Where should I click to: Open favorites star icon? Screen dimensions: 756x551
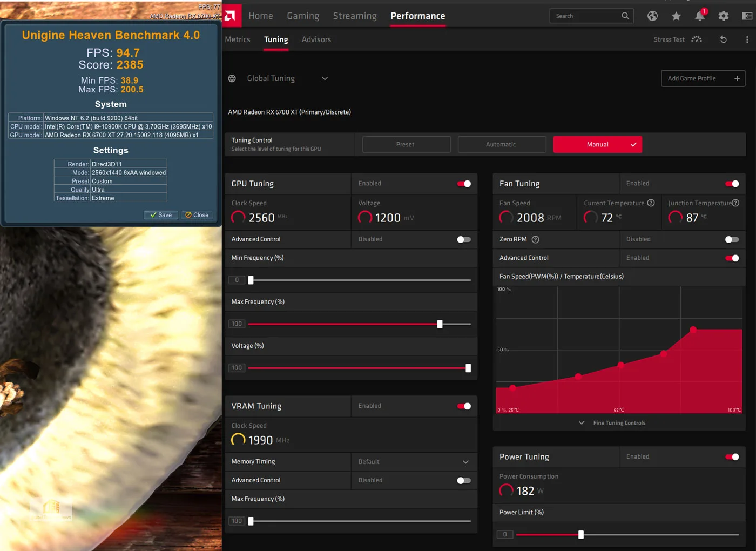[x=676, y=16]
